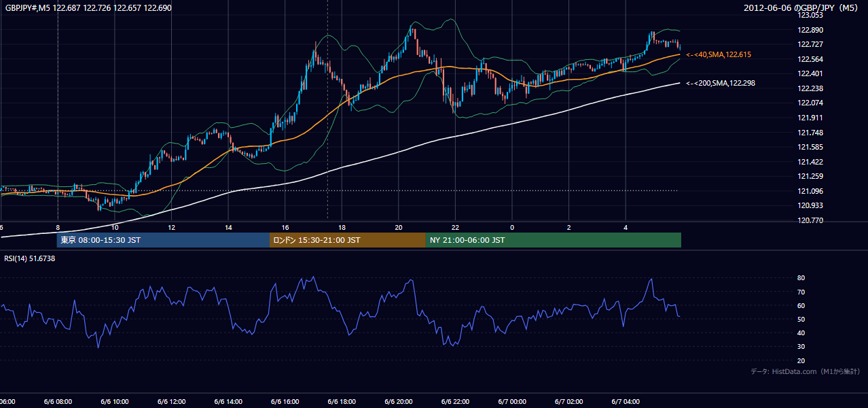Screen dimensions: 868x408
Task: Select the 2012-06-06 GBP/JPY (M5) chart title
Action: pyautogui.click(x=802, y=7)
